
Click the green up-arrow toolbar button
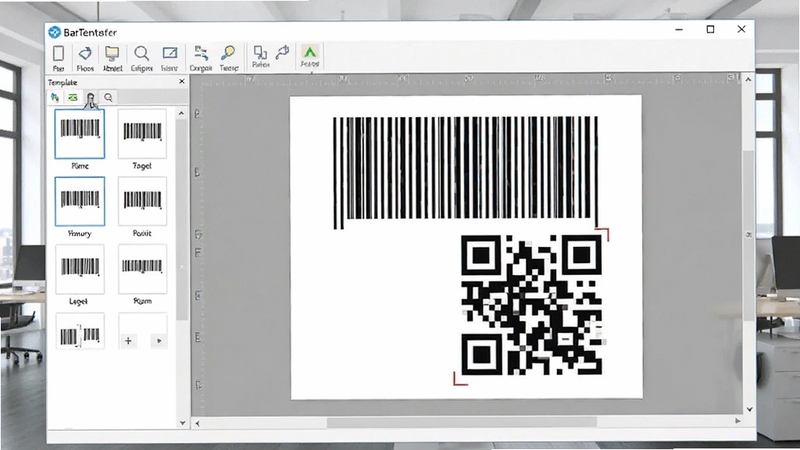(310, 52)
